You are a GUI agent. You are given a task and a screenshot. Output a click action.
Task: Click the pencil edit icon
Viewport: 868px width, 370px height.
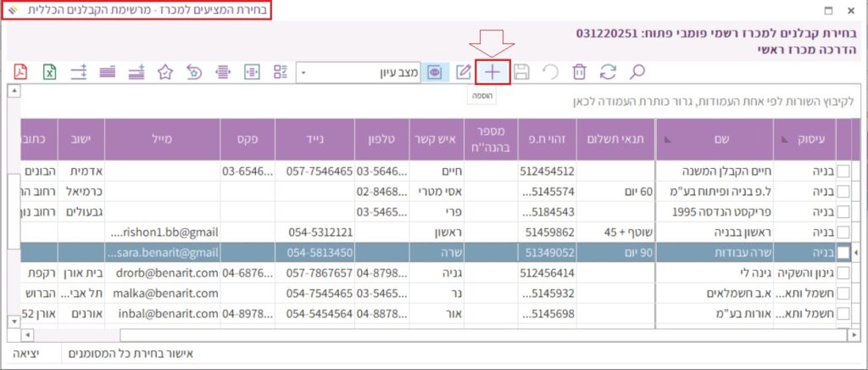(x=463, y=72)
